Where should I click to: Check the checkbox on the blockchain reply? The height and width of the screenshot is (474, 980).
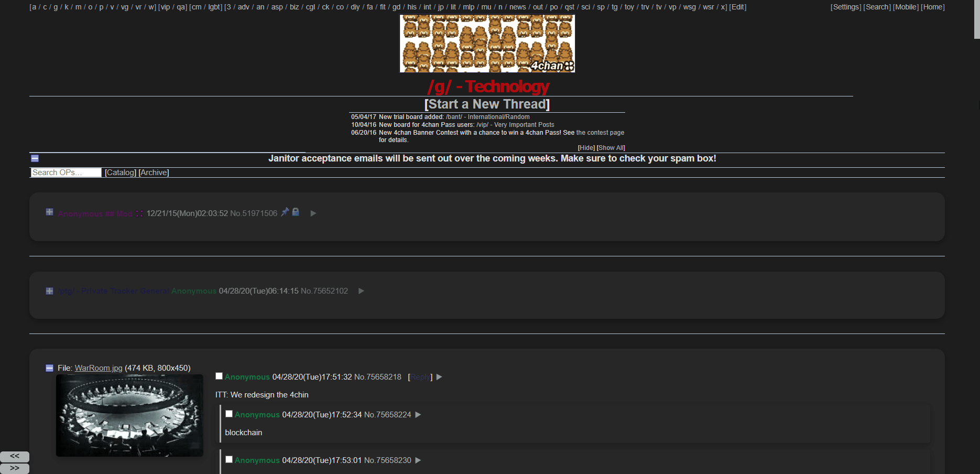229,413
